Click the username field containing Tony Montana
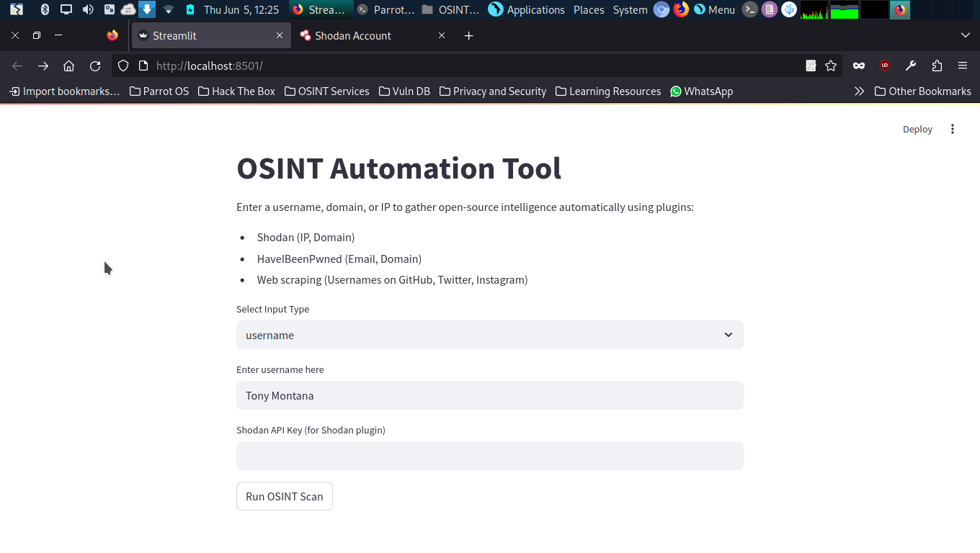This screenshot has height=553, width=980. (490, 395)
